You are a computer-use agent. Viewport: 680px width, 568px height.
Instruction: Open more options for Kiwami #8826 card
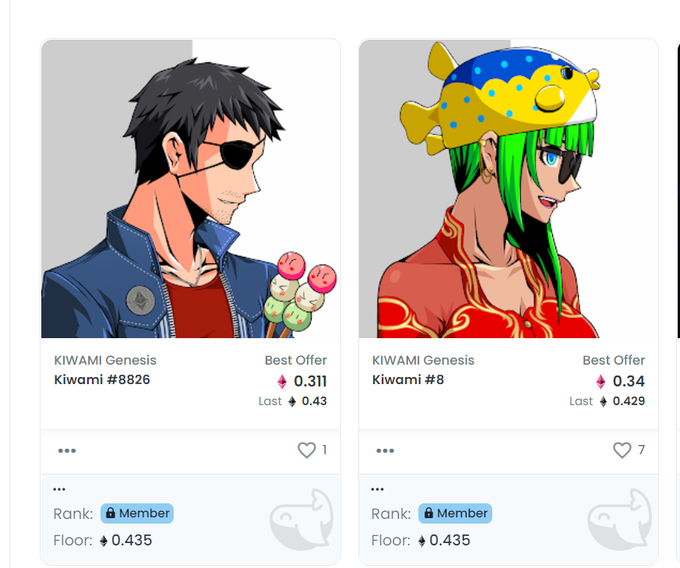pyautogui.click(x=67, y=450)
